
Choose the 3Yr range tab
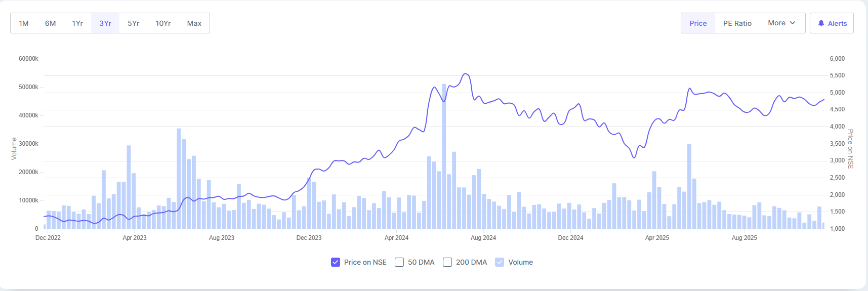pyautogui.click(x=105, y=23)
